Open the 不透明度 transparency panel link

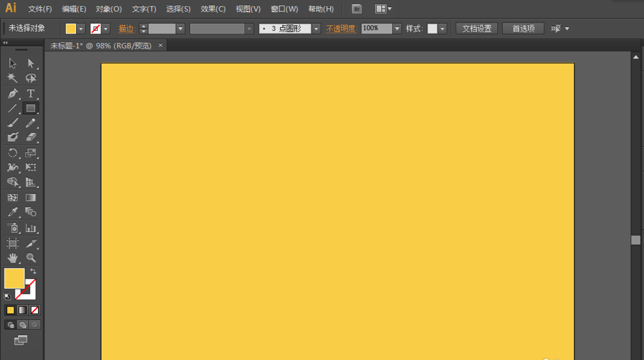341,29
